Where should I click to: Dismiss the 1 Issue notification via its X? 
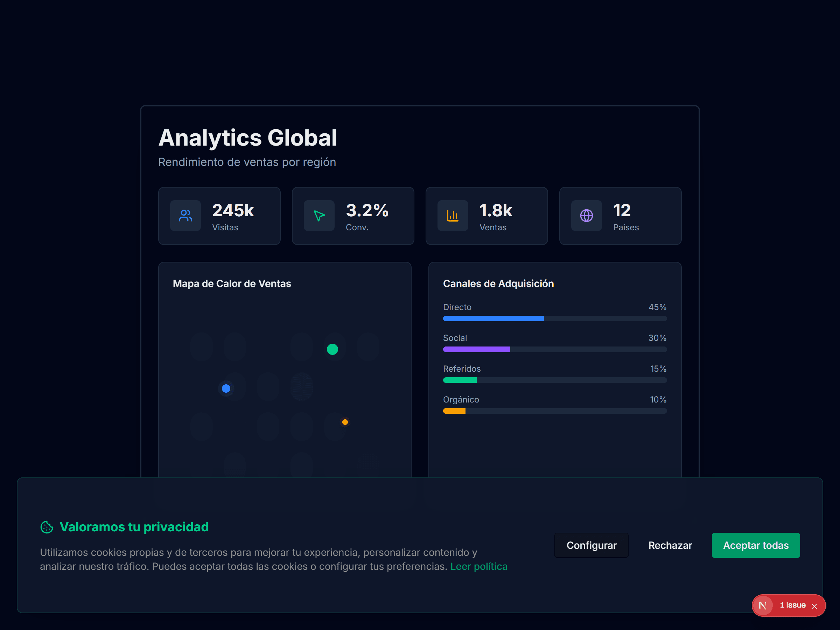click(814, 606)
